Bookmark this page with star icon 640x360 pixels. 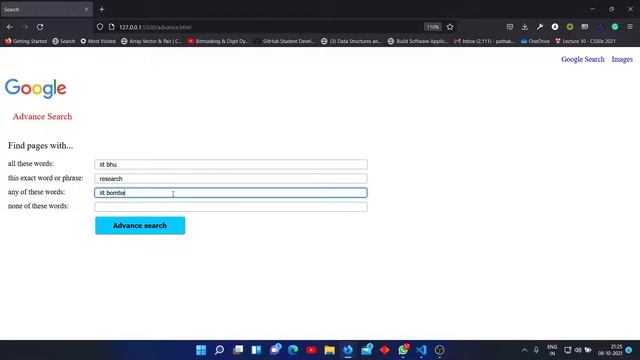pos(450,27)
